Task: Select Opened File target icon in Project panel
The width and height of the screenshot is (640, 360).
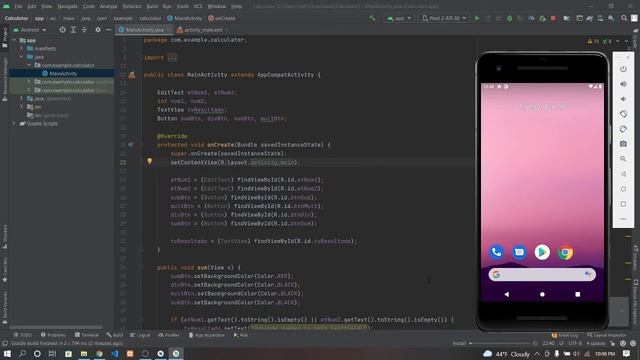Action: coord(62,30)
